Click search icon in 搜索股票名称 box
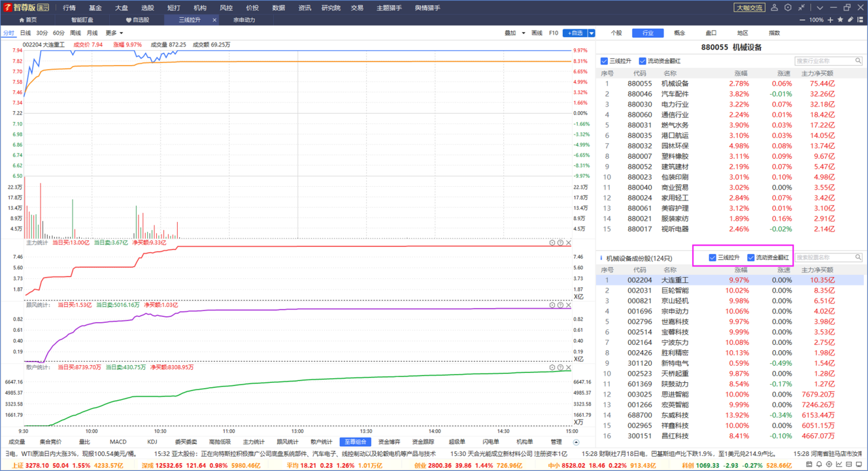Screen dimensions: 868x471 [x=858, y=257]
